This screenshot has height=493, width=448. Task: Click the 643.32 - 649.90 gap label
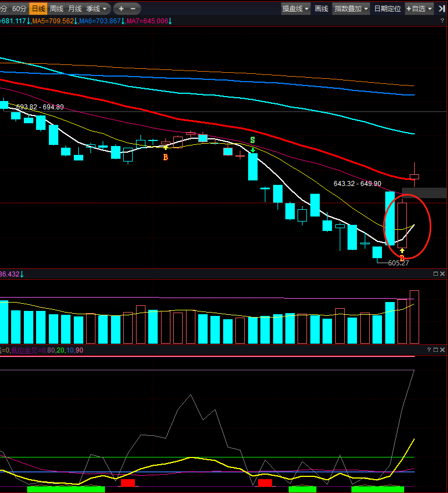[x=358, y=184]
